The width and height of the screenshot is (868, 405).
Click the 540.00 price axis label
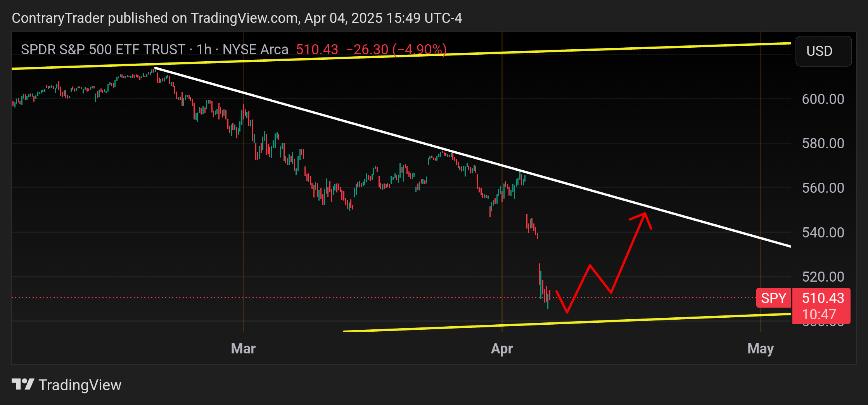(823, 232)
